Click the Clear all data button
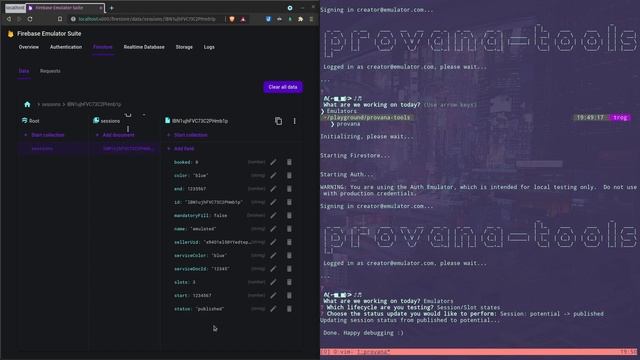The height and width of the screenshot is (360, 640). click(x=283, y=87)
